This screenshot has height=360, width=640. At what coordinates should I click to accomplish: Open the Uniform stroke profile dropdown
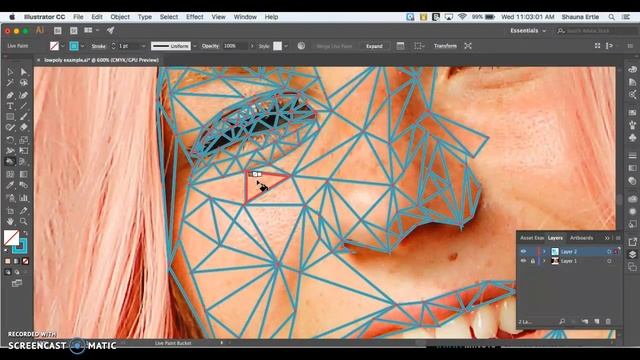pyautogui.click(x=195, y=46)
